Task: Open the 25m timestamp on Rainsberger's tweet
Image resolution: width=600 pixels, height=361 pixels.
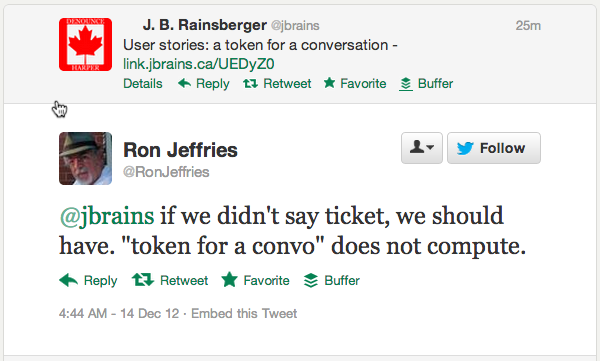Action: click(x=528, y=26)
